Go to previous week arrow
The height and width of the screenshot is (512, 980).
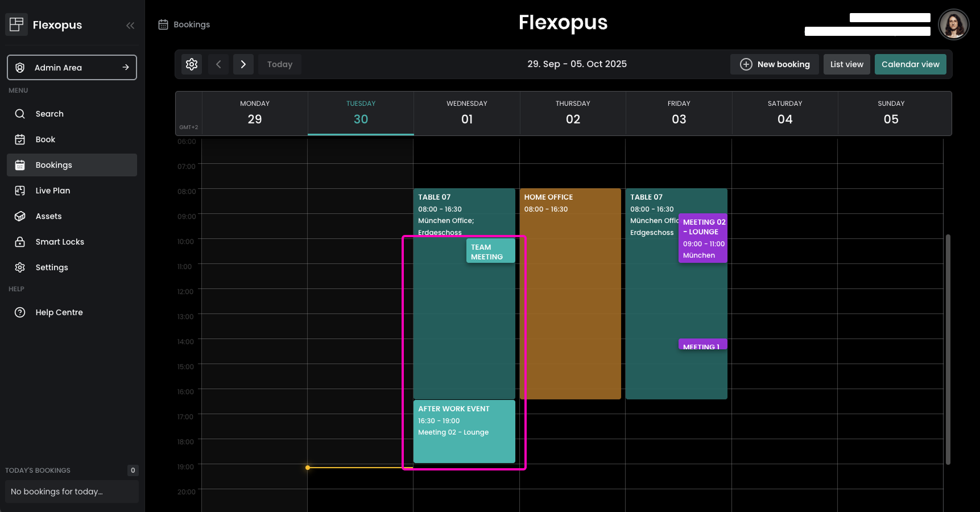[x=218, y=64]
